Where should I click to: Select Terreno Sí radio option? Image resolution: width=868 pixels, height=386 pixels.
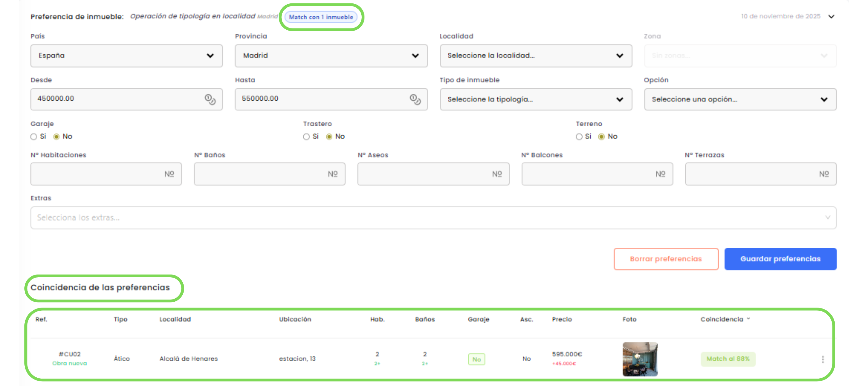click(579, 136)
